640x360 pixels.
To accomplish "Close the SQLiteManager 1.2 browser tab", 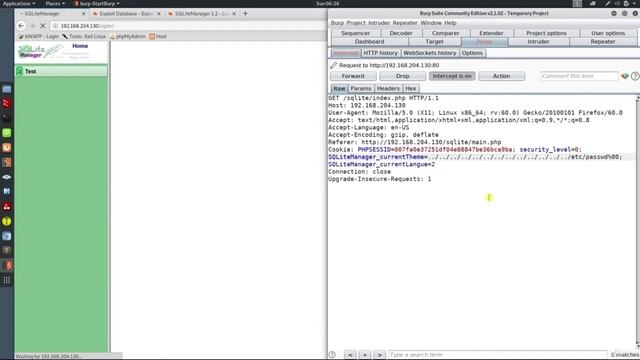I will pos(234,13).
